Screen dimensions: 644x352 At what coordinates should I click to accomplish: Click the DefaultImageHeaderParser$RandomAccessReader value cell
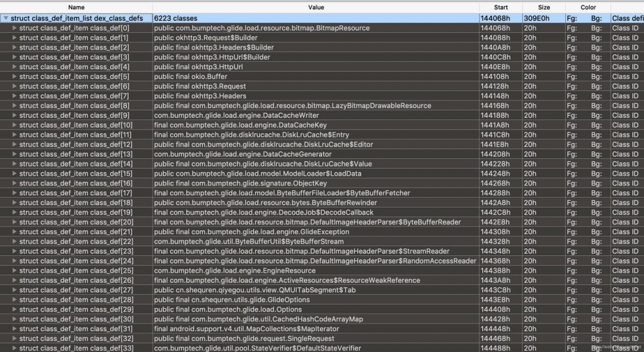click(x=315, y=260)
